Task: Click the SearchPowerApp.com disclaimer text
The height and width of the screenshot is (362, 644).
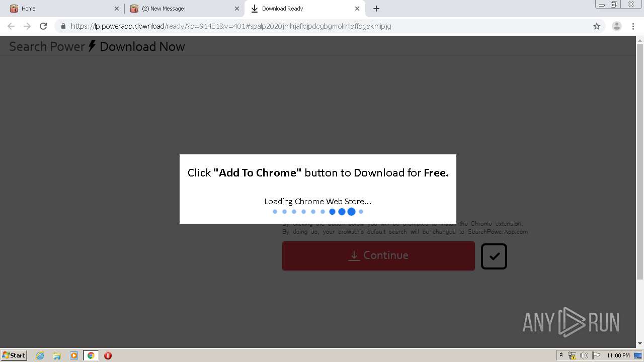Action: click(405, 228)
